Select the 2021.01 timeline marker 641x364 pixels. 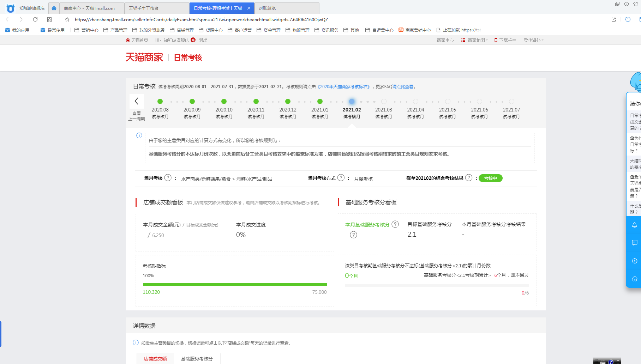click(320, 102)
